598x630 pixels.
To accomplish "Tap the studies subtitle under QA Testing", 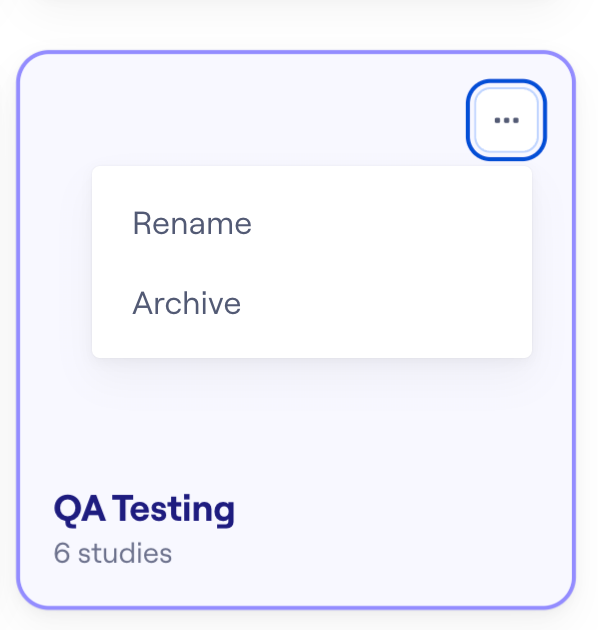I will coord(113,553).
